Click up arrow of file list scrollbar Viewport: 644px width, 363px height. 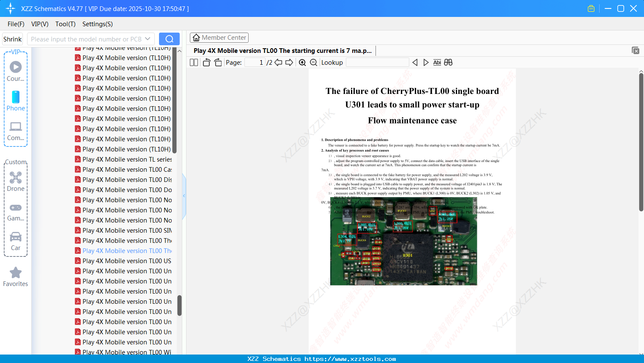pyautogui.click(x=179, y=51)
